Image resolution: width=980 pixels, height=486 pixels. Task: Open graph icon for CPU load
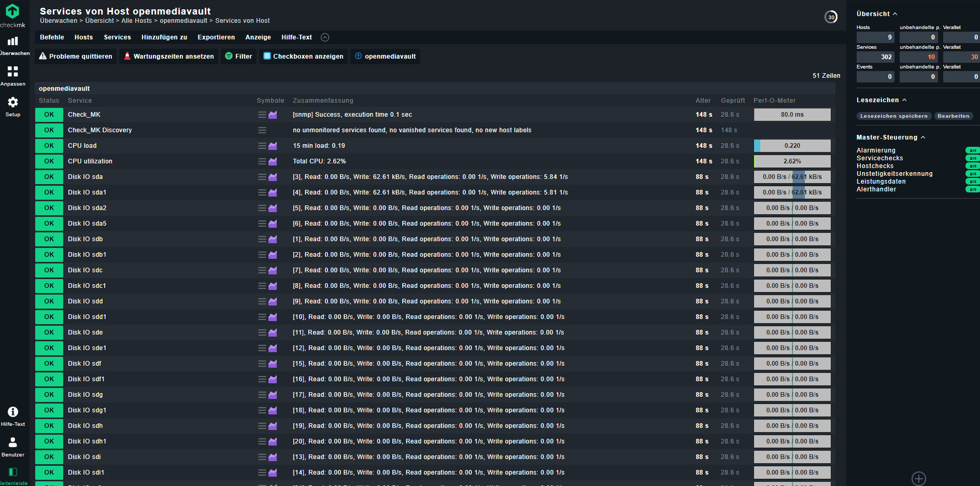tap(273, 146)
